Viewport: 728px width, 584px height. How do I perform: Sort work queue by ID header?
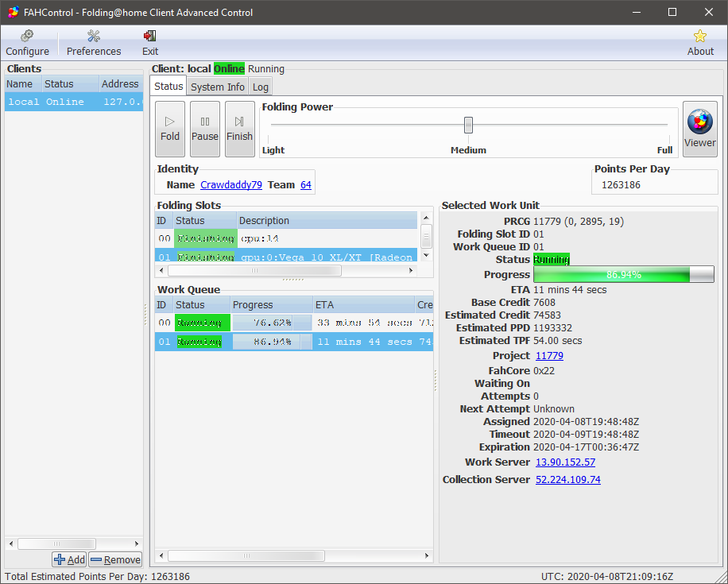164,305
